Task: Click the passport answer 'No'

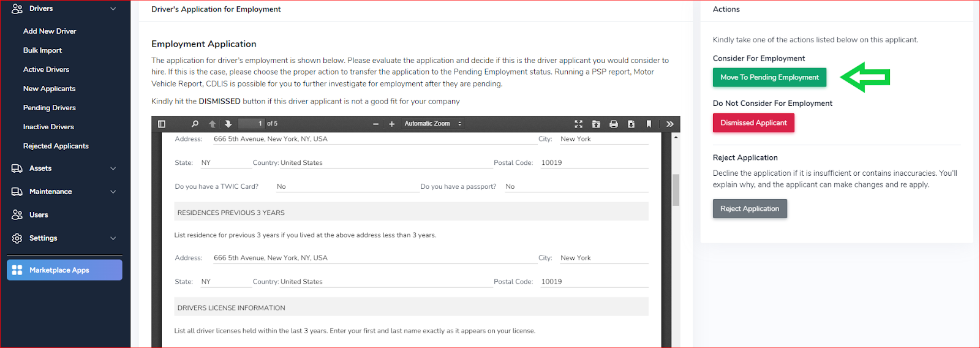Action: coord(510,186)
